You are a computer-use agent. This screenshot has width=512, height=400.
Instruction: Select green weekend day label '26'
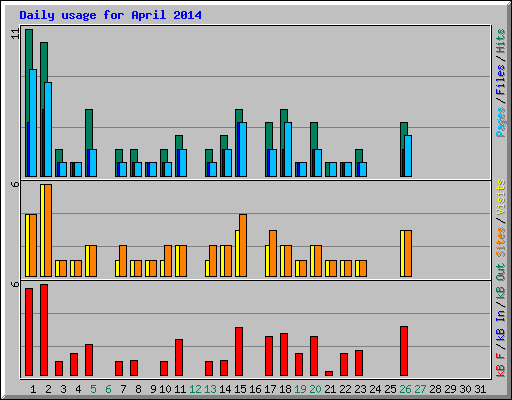(x=405, y=389)
